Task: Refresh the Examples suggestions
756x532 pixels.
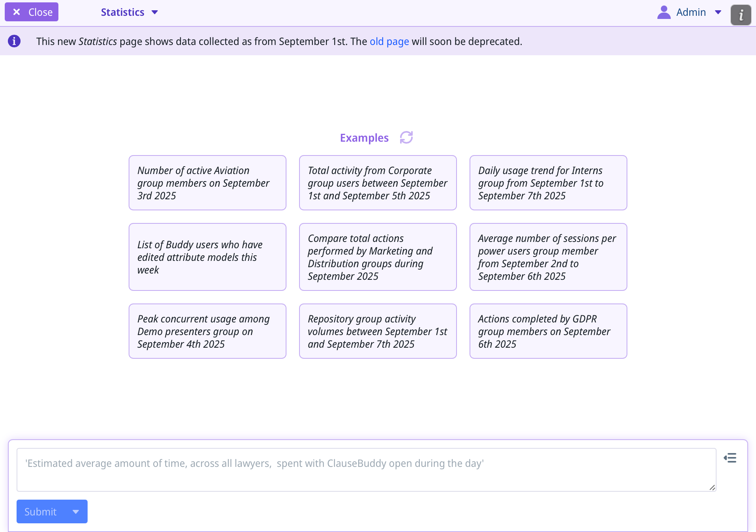Action: (x=406, y=137)
